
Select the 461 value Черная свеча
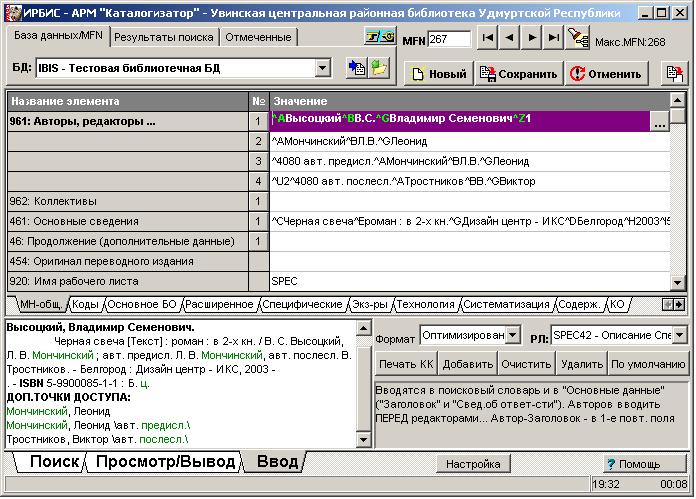(470, 222)
